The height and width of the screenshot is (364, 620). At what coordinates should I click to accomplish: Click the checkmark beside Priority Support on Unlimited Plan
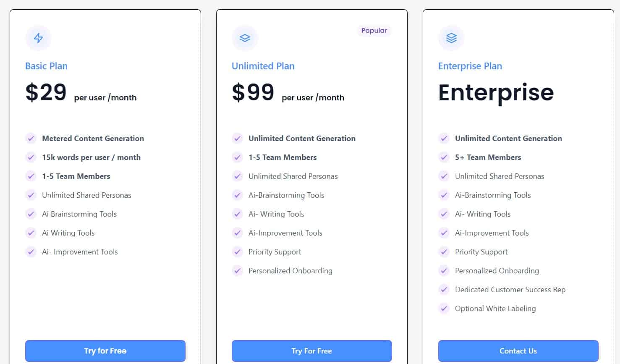[238, 252]
